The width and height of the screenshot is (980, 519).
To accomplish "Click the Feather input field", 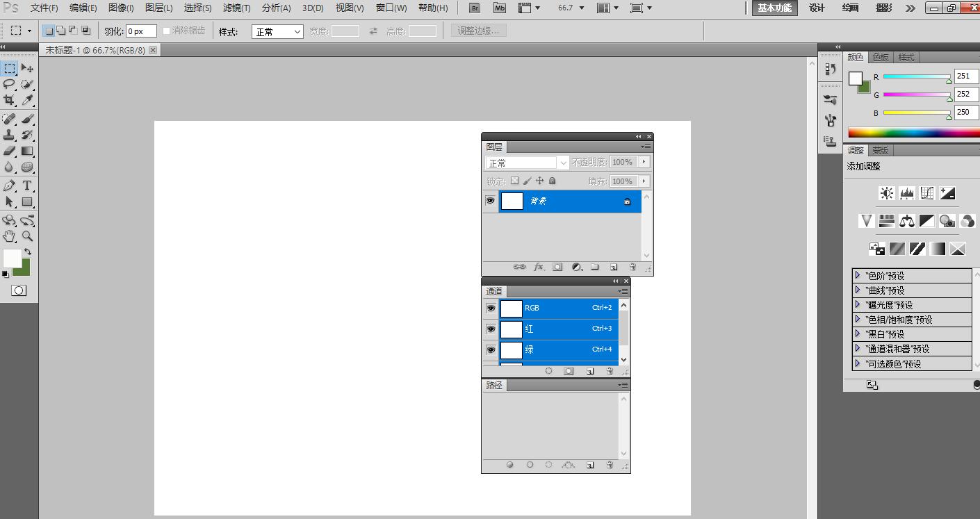I will [x=141, y=32].
